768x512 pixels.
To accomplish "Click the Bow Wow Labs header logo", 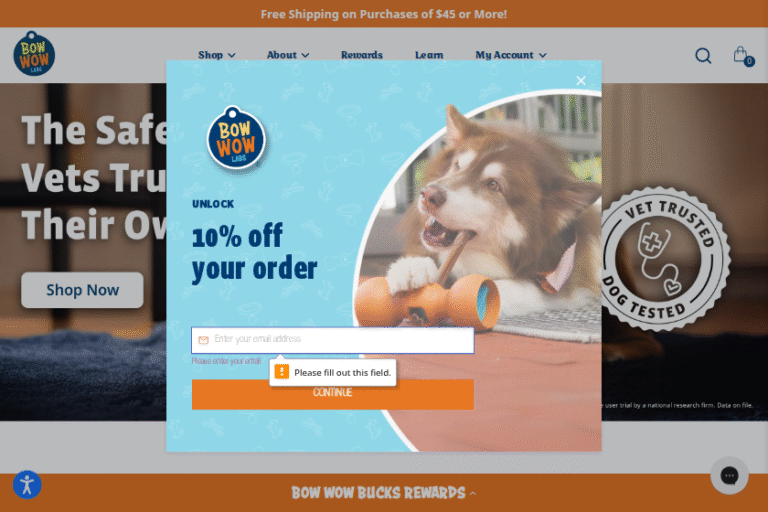I will pos(34,54).
